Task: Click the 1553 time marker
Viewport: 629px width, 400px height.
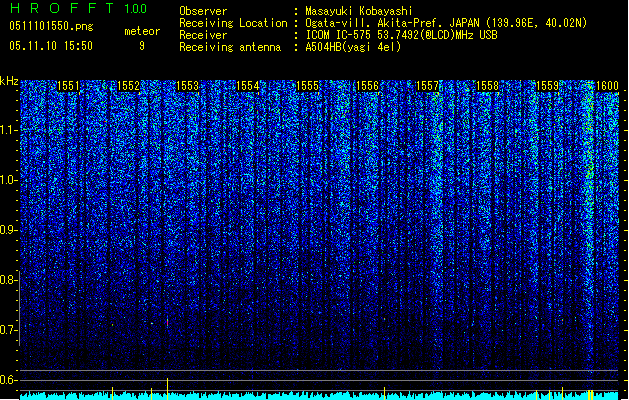Action: click(188, 86)
